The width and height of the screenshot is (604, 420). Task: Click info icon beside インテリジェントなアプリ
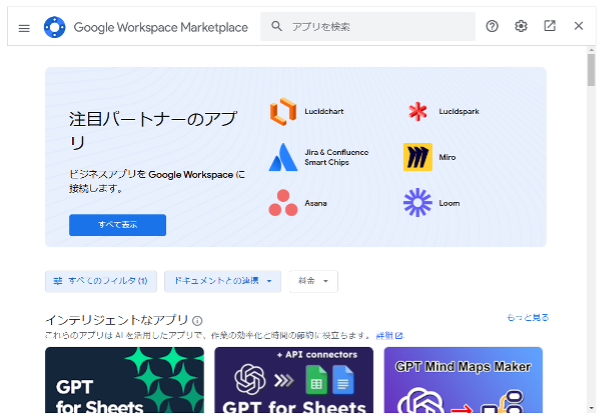197,321
